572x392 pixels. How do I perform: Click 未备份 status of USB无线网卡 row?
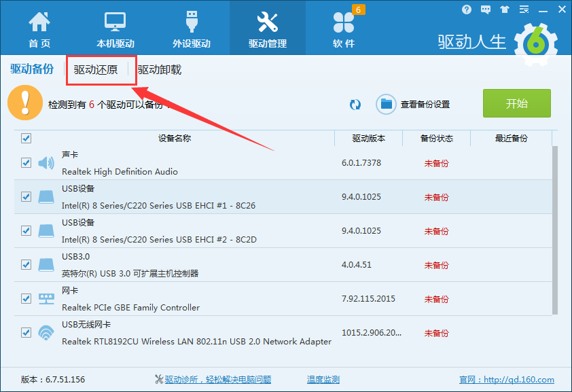436,333
